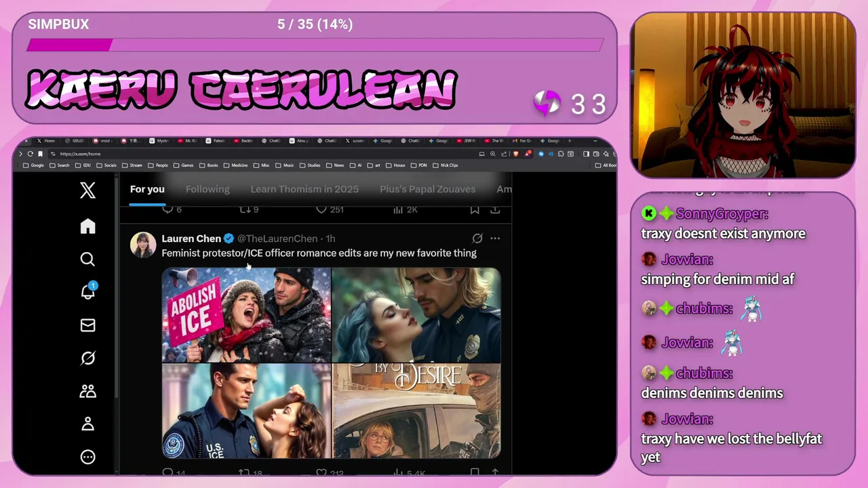Open the Abolish ICE sign image
Image resolution: width=868 pixels, height=488 pixels.
coord(246,315)
